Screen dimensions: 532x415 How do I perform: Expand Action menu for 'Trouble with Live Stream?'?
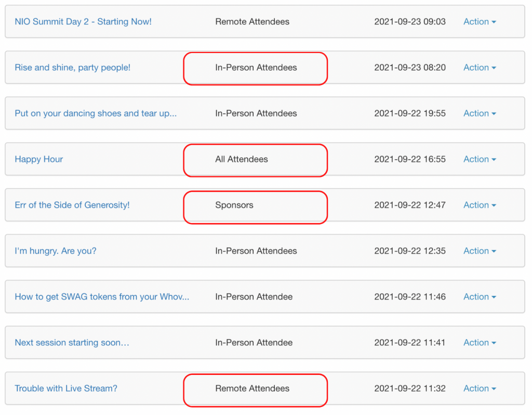(x=479, y=388)
